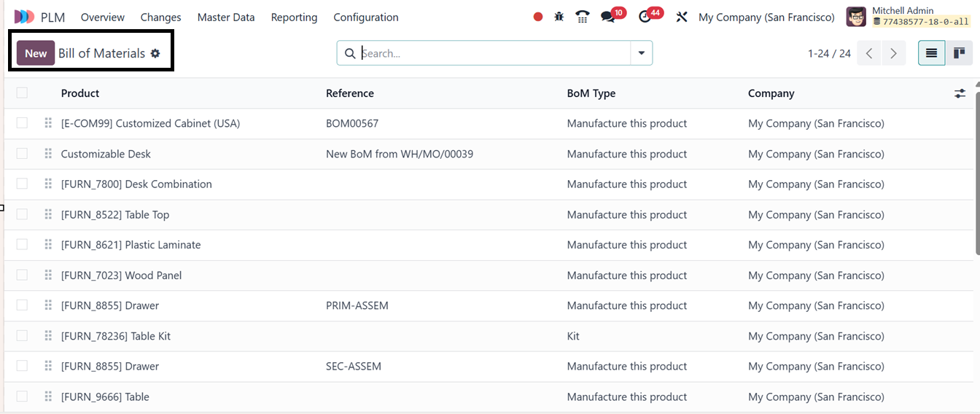Go to next page of records
Screen dimensions: 980x414
coord(893,53)
